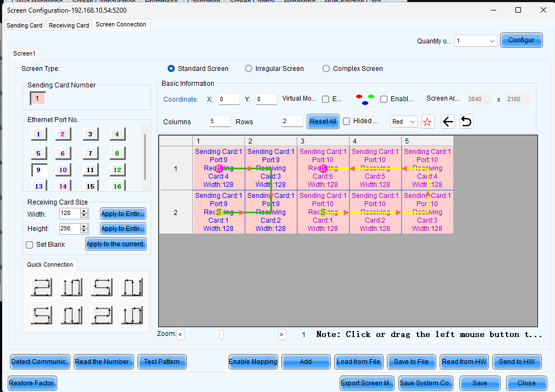Switch to the Sending Card tab
Viewport: 555px width, 392px height.
point(24,25)
